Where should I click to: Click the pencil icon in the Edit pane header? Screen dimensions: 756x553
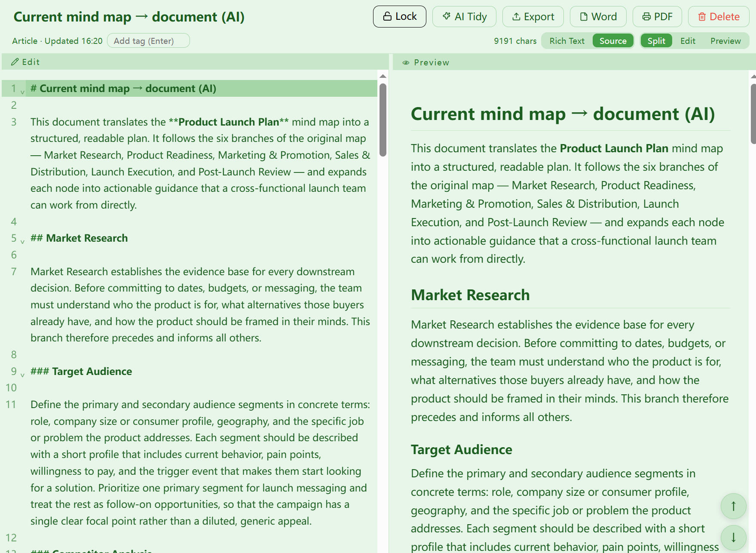coord(15,62)
